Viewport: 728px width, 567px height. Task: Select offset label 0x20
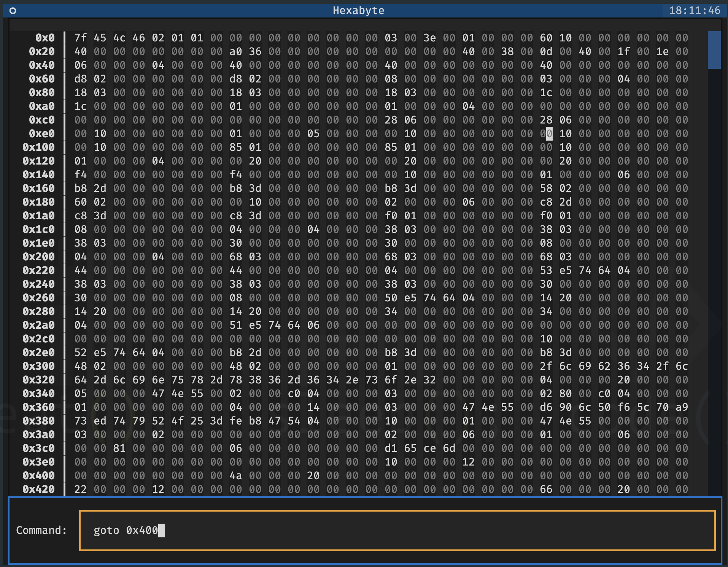(42, 51)
